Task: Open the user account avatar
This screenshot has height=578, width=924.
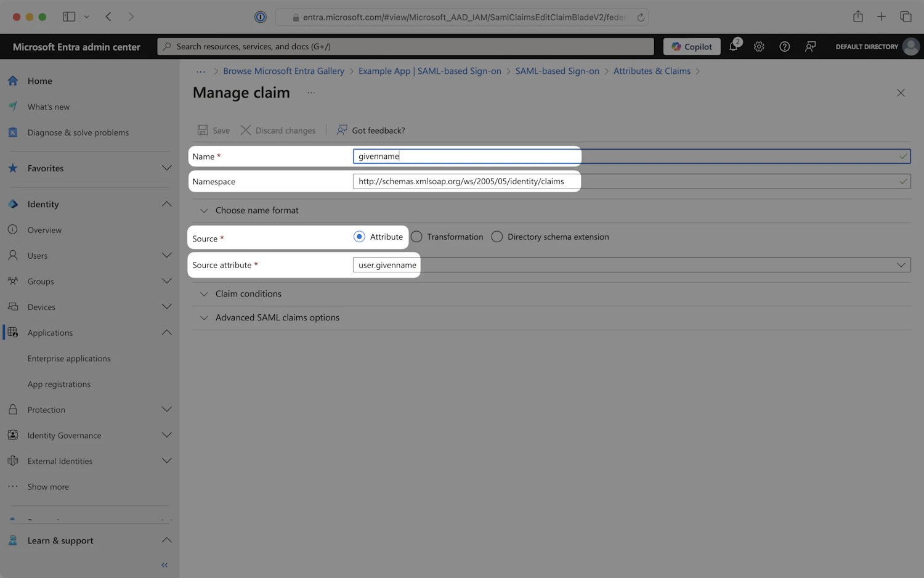Action: click(x=910, y=46)
